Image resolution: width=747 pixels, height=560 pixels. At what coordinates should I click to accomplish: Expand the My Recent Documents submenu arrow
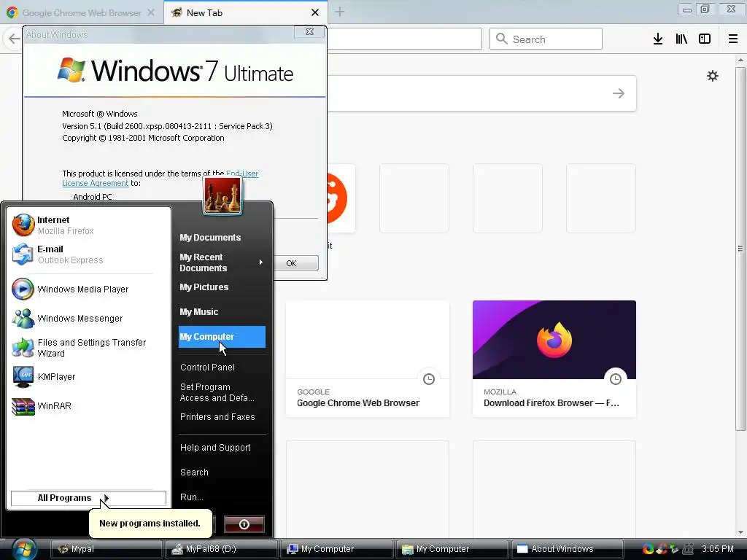click(x=260, y=262)
